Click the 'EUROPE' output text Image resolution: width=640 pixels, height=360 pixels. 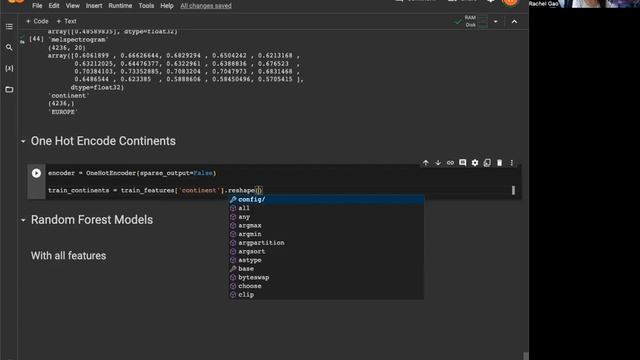pyautogui.click(x=62, y=112)
